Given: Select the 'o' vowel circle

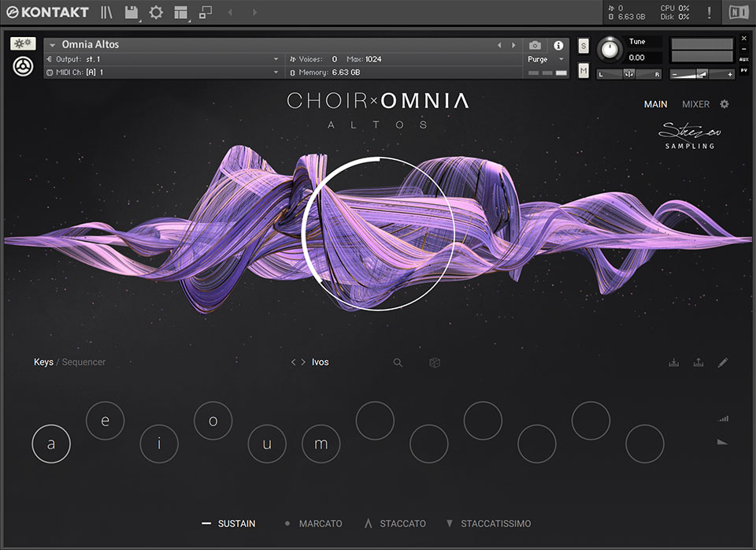Looking at the screenshot, I should (213, 421).
